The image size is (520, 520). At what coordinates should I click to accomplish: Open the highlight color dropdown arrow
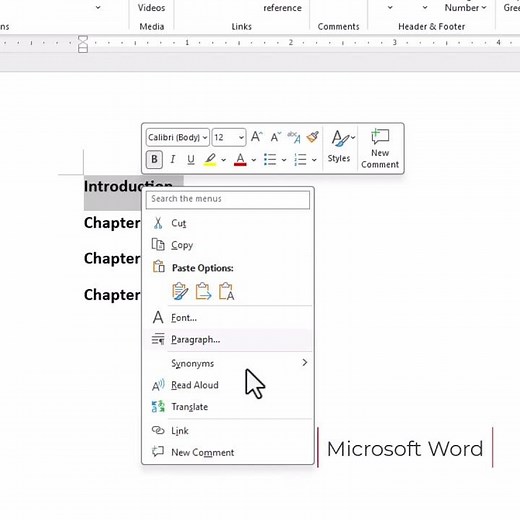pos(223,160)
